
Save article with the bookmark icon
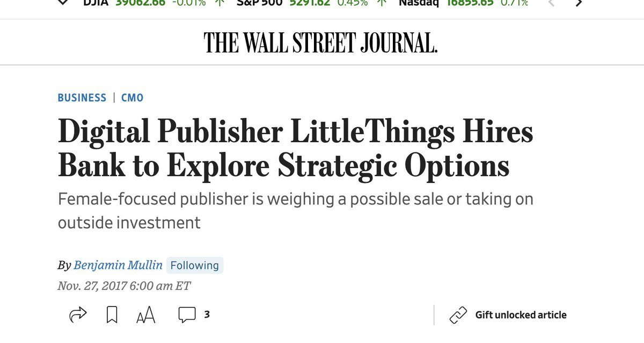[x=112, y=315]
